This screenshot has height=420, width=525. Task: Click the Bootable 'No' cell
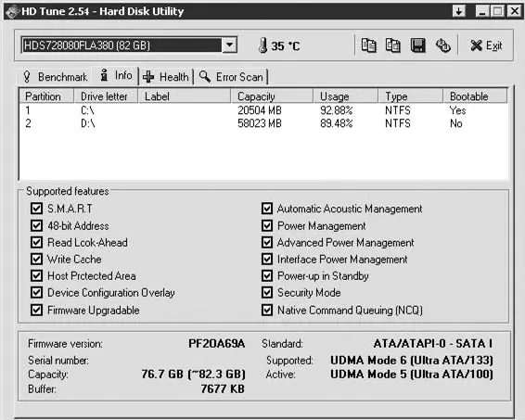pyautogui.click(x=456, y=123)
